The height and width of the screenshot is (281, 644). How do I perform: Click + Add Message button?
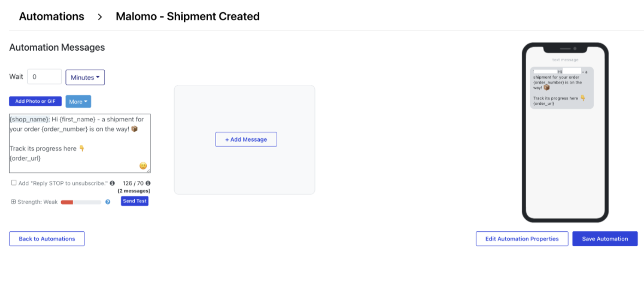pyautogui.click(x=246, y=139)
